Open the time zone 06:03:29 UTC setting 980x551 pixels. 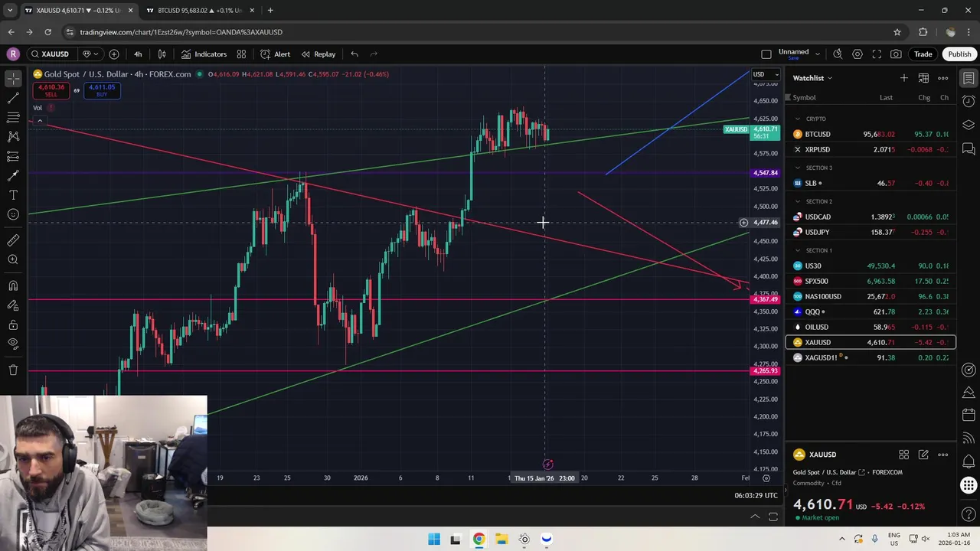(x=756, y=495)
